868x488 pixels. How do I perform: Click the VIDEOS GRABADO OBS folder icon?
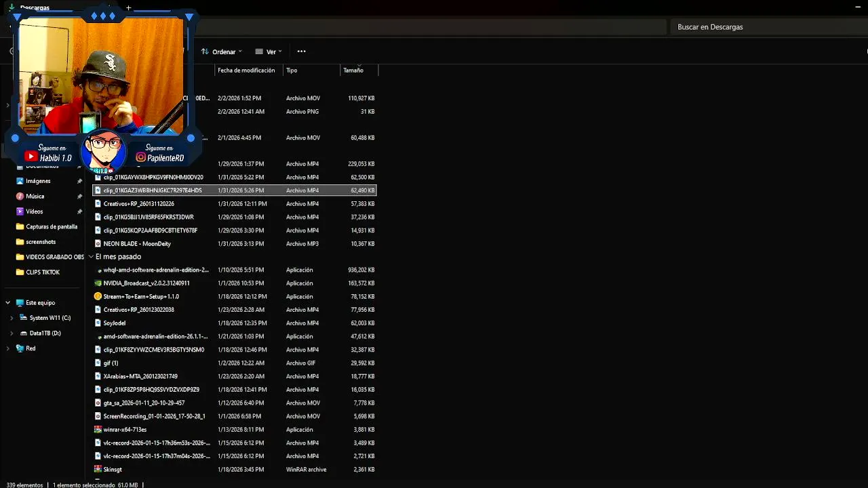(20, 258)
